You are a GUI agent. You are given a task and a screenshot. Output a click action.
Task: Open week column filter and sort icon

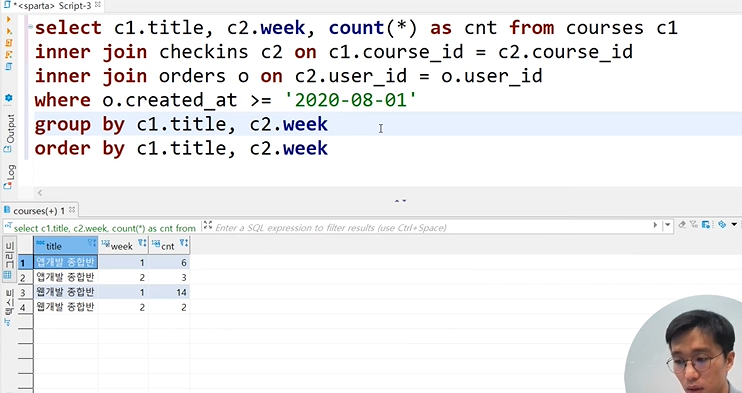142,243
